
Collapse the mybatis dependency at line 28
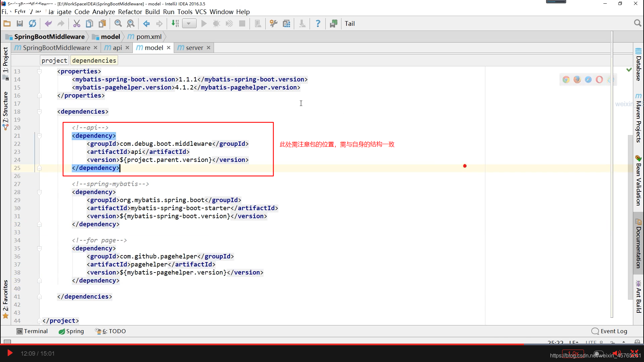(39, 192)
